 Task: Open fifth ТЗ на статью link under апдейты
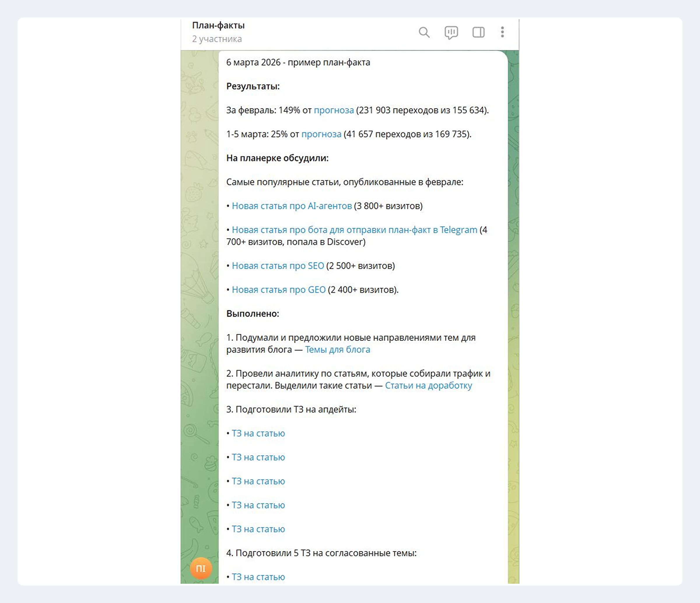coord(258,529)
